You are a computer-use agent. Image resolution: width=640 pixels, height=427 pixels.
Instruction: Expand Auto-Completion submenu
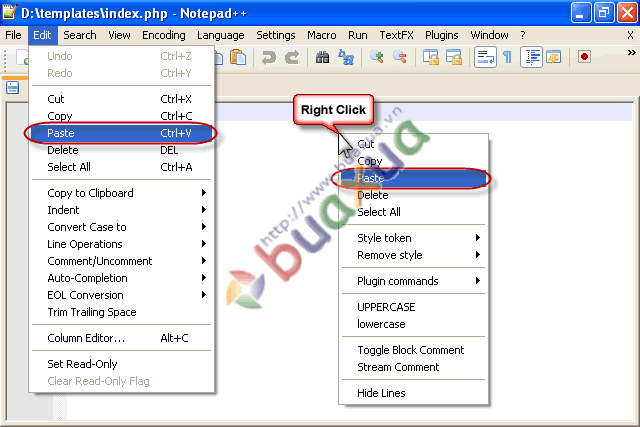[122, 278]
